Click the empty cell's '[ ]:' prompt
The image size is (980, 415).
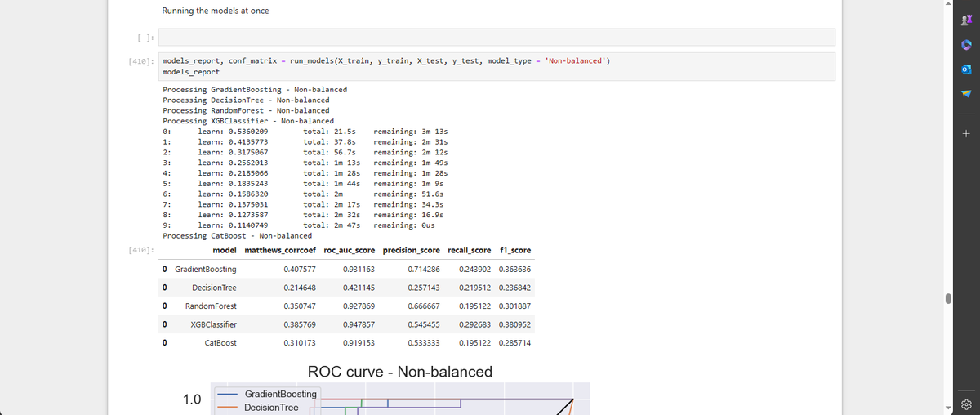pyautogui.click(x=145, y=37)
